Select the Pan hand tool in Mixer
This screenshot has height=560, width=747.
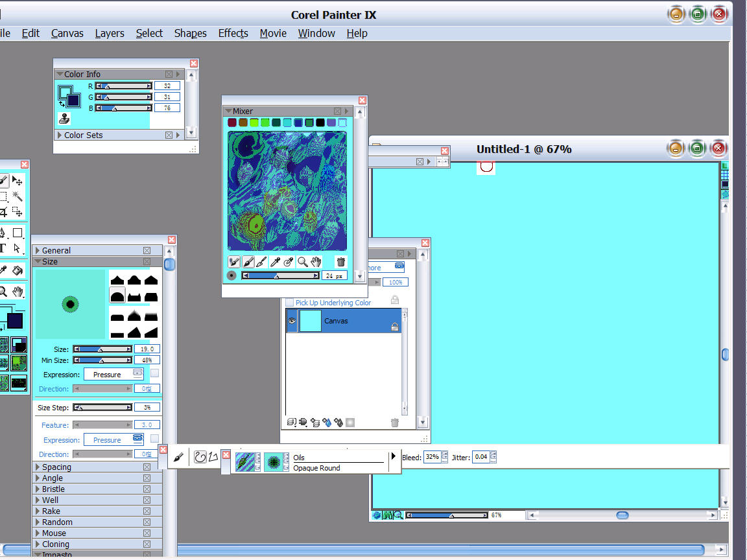click(x=316, y=262)
